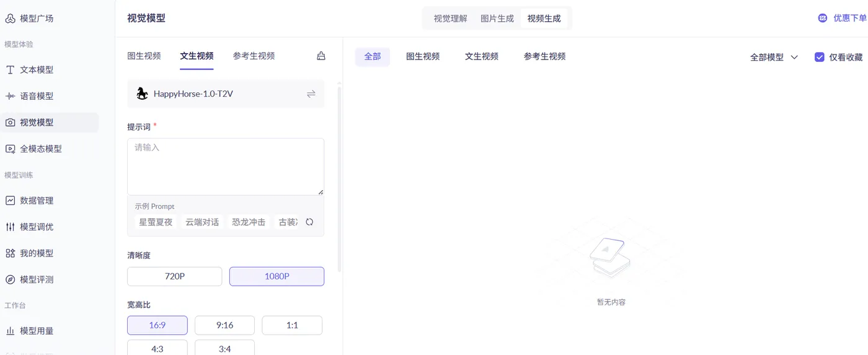
Task: Use the 恐龙冲击 example prompt
Action: [x=249, y=222]
